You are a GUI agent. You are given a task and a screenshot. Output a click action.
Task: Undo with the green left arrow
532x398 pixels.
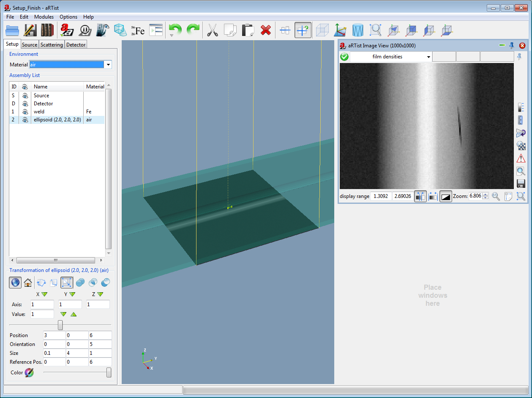[175, 30]
